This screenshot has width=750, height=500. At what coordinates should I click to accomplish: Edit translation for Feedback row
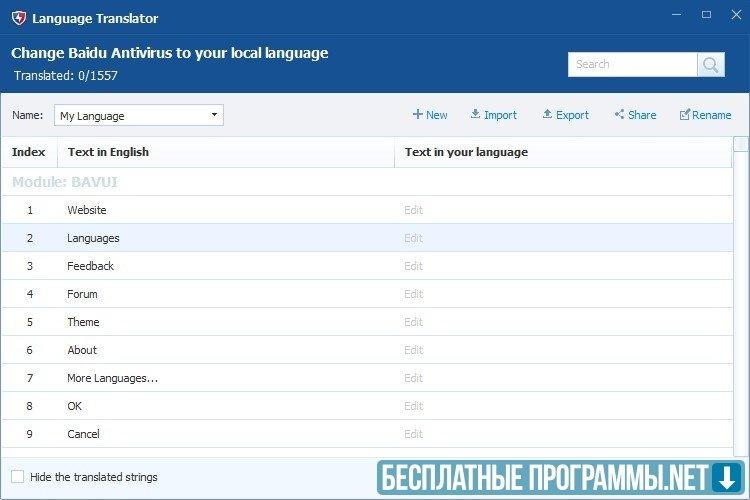tap(413, 266)
